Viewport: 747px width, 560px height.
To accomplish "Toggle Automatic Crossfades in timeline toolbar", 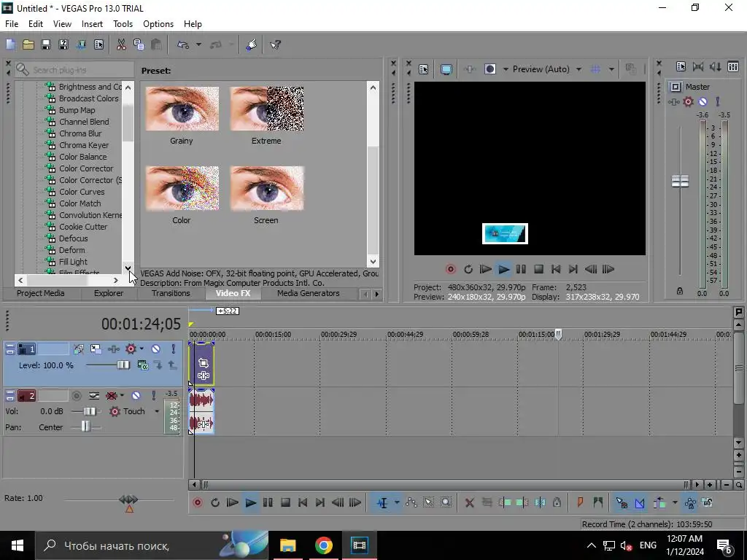I will click(639, 502).
